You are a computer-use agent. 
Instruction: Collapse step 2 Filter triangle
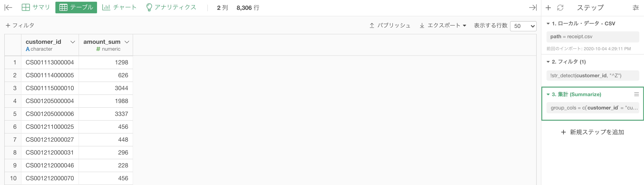point(548,62)
